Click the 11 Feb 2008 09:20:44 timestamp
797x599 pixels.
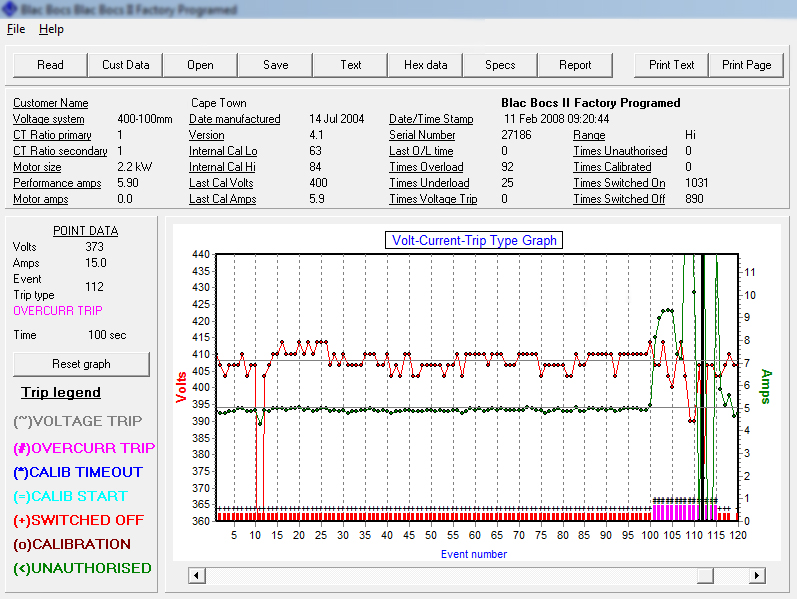[557, 119]
